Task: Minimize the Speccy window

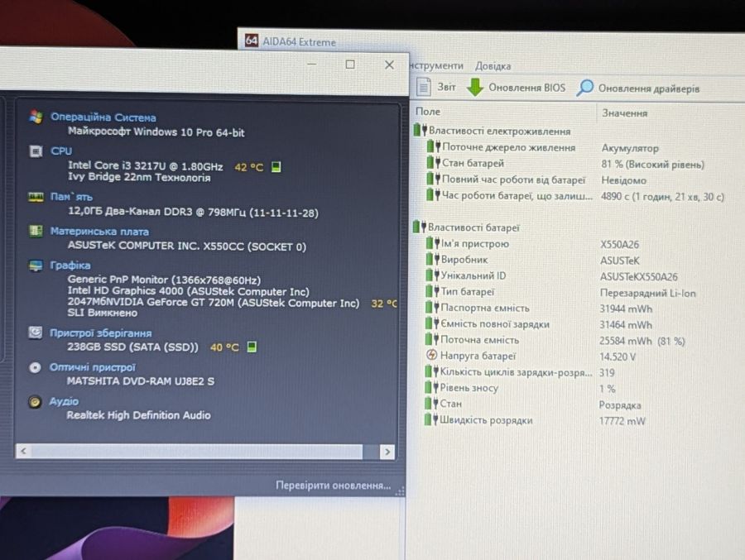Action: (312, 65)
